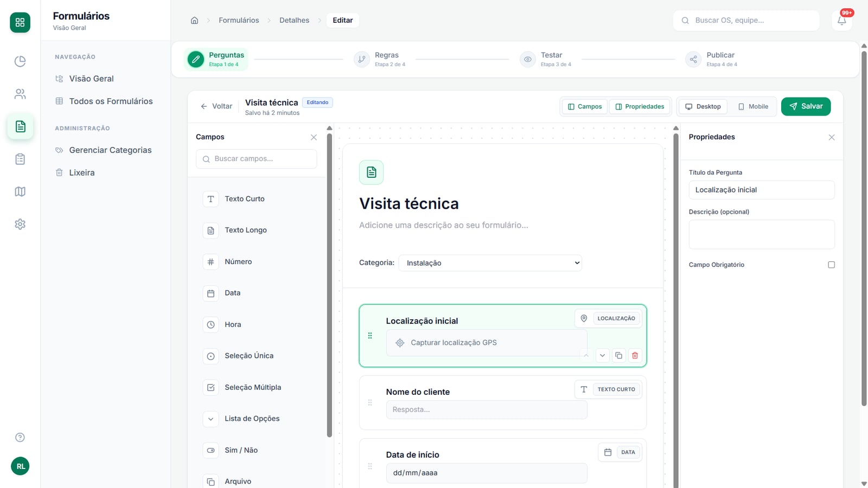Add an Hora field
This screenshot has height=488, width=868.
pos(257,325)
